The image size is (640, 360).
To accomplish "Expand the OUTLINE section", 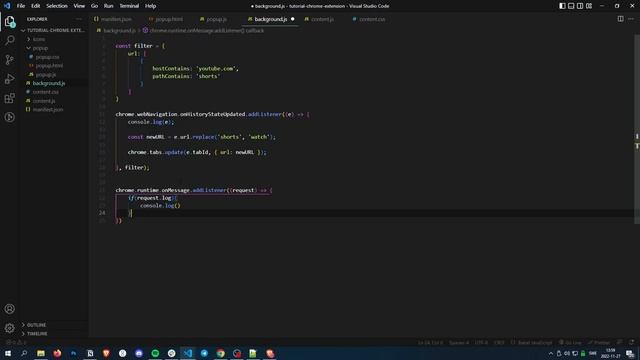I will coord(54,325).
